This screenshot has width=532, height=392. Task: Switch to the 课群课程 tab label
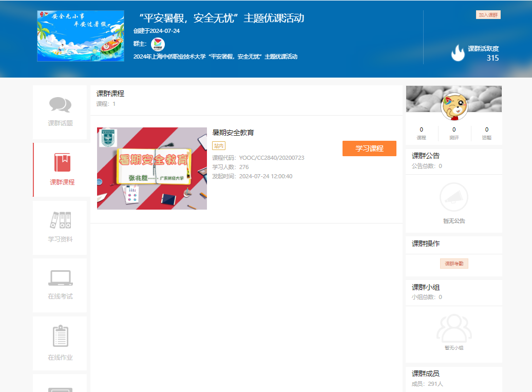pyautogui.click(x=63, y=182)
